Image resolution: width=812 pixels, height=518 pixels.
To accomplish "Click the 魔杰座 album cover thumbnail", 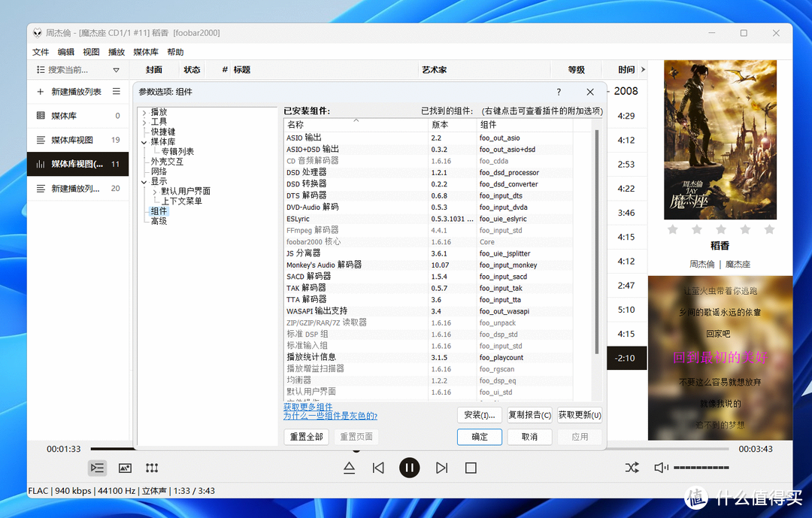I will click(x=720, y=140).
